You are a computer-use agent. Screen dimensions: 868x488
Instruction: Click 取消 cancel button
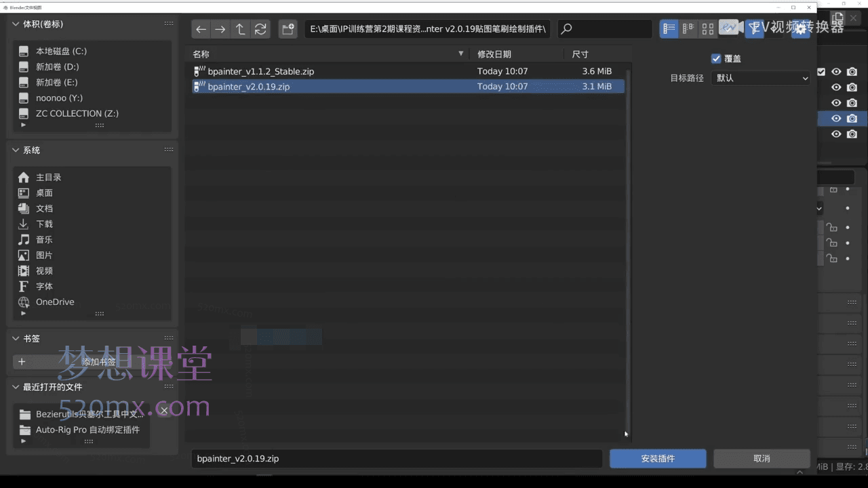tap(762, 459)
